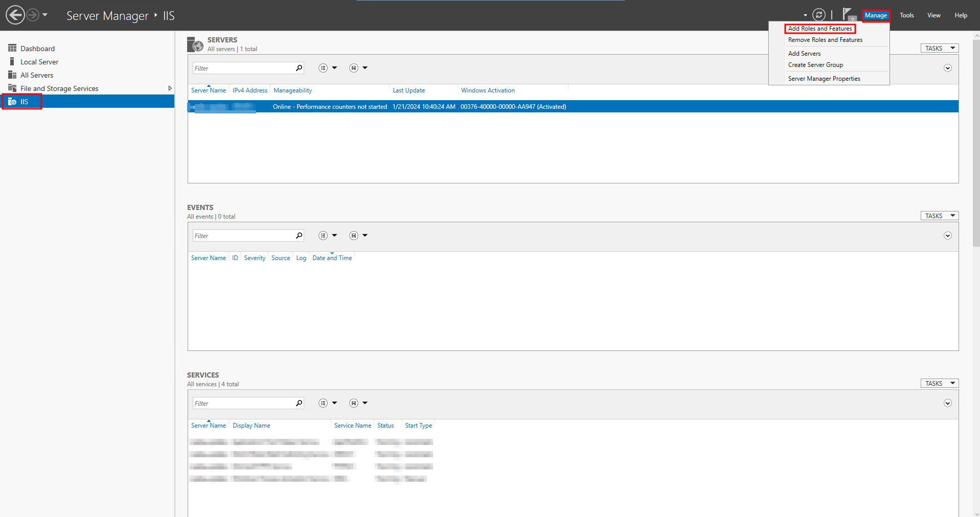Click the refresh icon in header

[819, 15]
